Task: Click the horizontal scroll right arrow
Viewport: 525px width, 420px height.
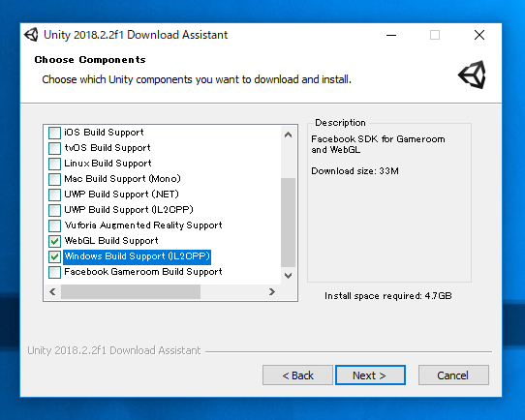Action: (x=272, y=292)
